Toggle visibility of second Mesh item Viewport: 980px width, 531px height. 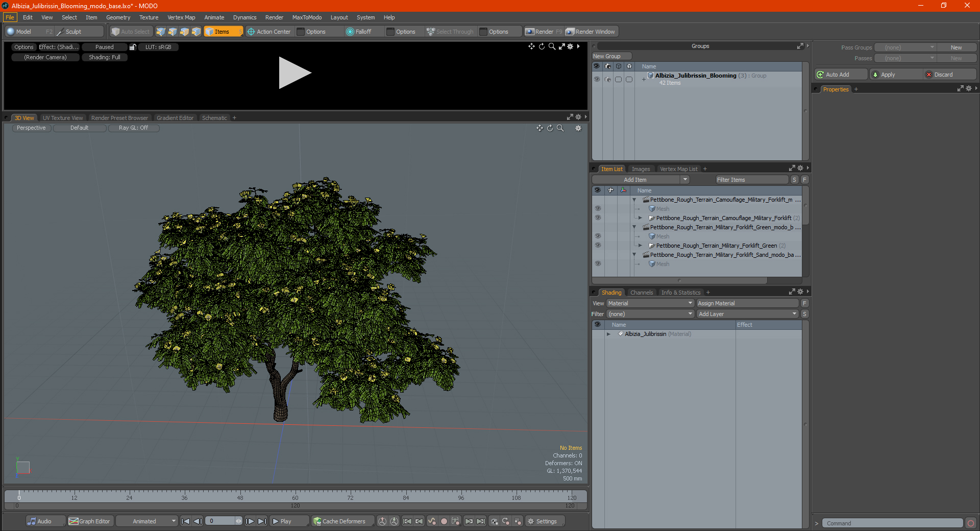coord(598,236)
